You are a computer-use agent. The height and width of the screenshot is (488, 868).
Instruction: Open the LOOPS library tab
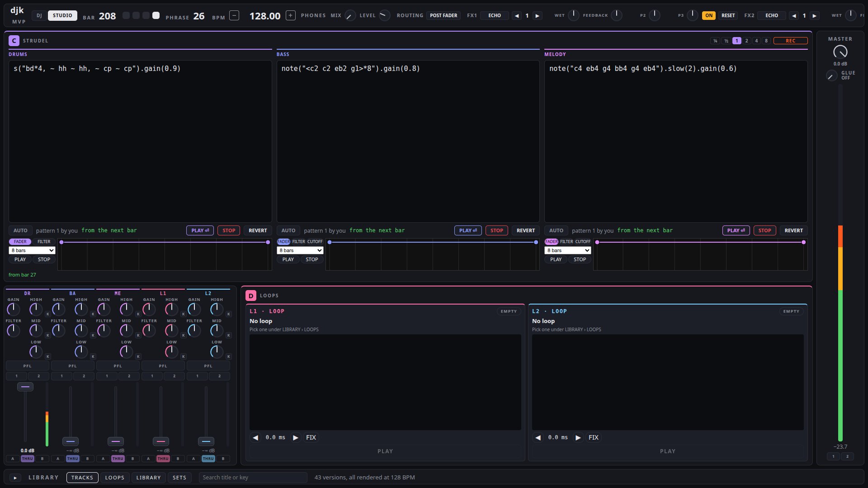(115, 478)
